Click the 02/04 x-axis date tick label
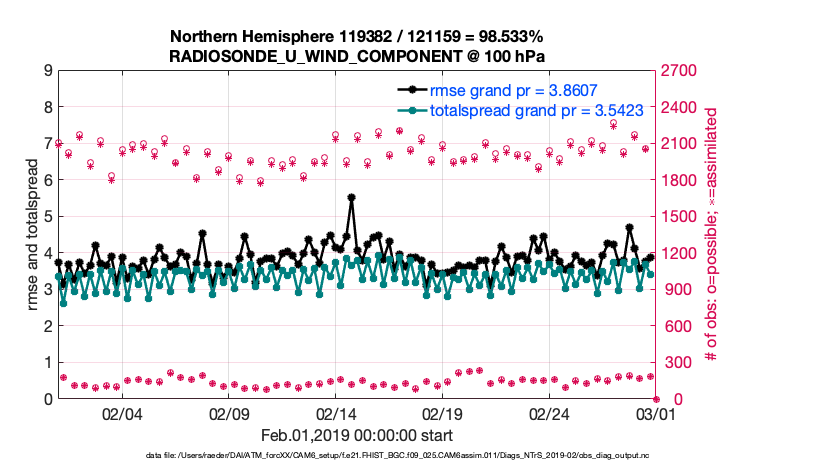 click(x=122, y=414)
